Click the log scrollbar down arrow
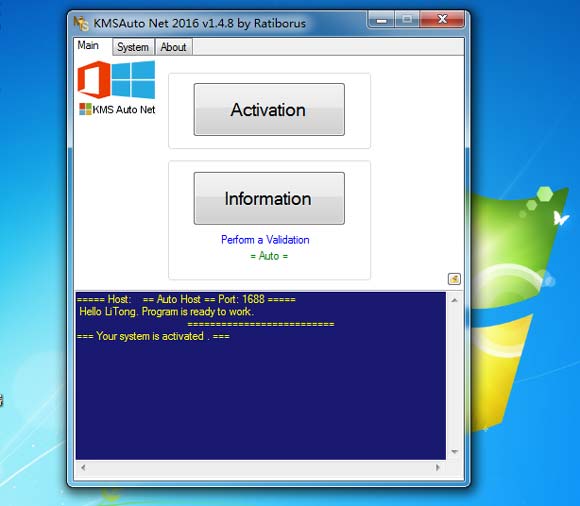This screenshot has width=580, height=506. pos(455,452)
